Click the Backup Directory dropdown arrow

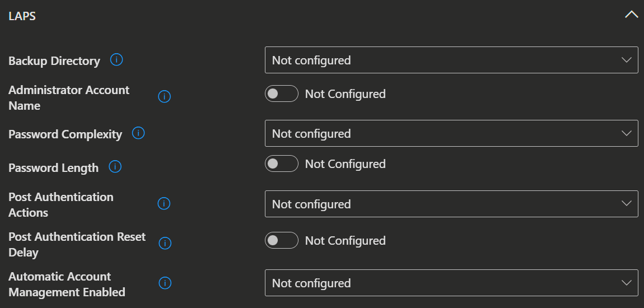click(x=626, y=60)
